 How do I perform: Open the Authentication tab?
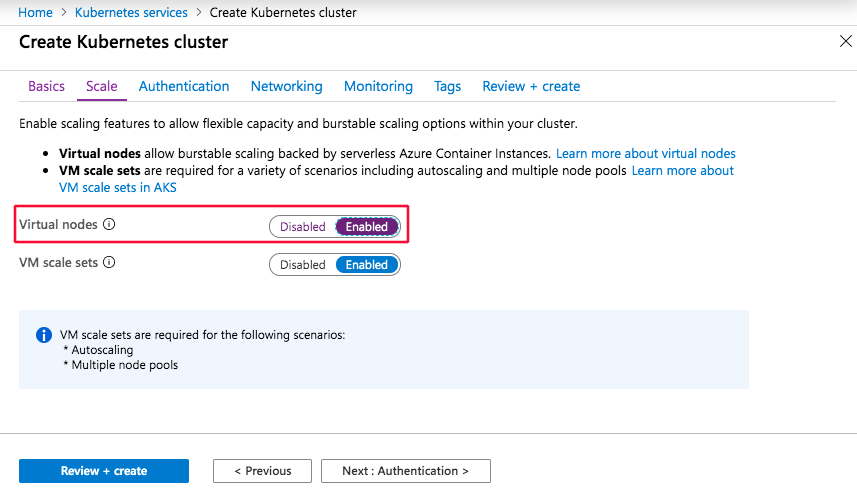[x=184, y=86]
